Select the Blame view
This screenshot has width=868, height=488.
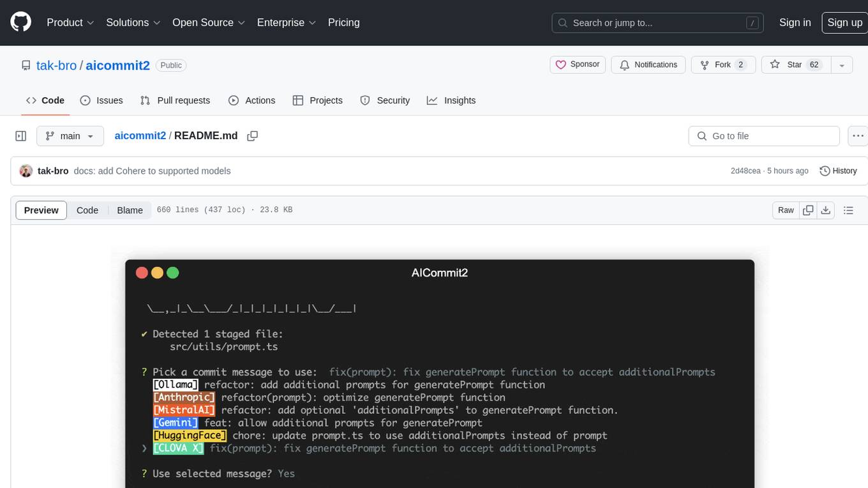pyautogui.click(x=130, y=210)
